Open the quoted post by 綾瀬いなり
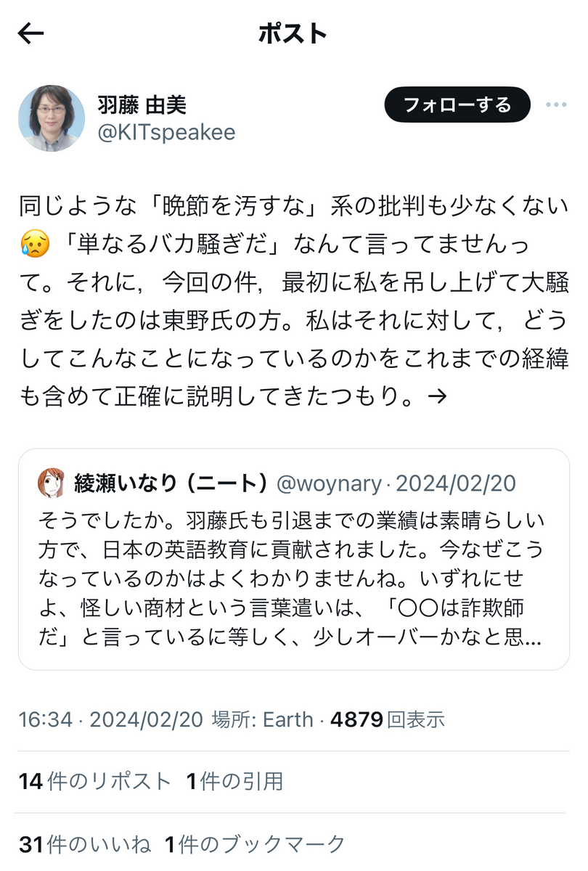Viewport: 588px width, 871px height. [x=294, y=559]
